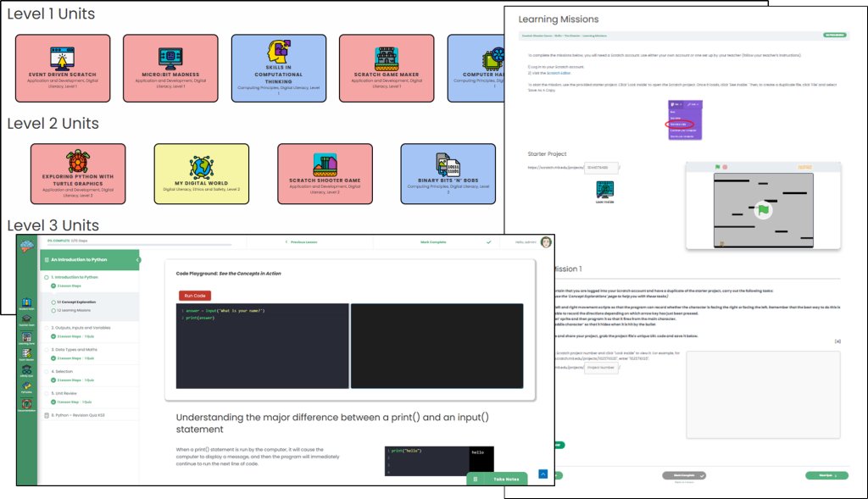The width and height of the screenshot is (868, 499).
Task: Click Mark Complete in the lesson header
Action: click(x=433, y=241)
